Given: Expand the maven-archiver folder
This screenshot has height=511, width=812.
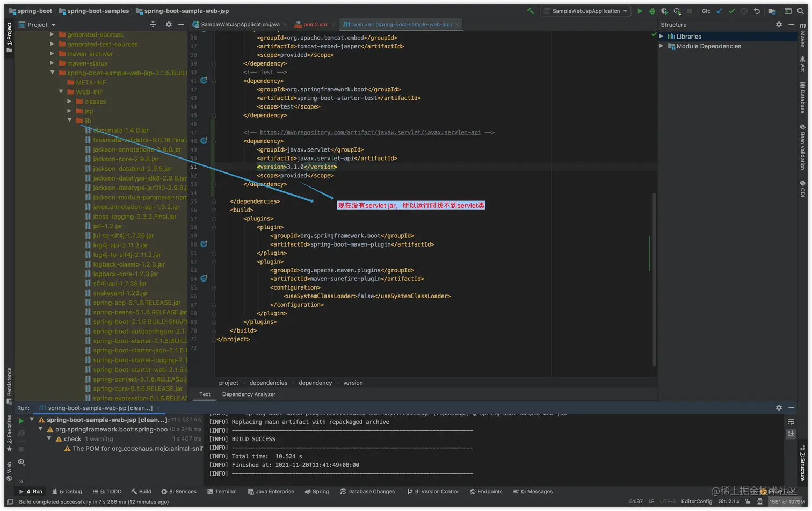Looking at the screenshot, I should click(52, 54).
